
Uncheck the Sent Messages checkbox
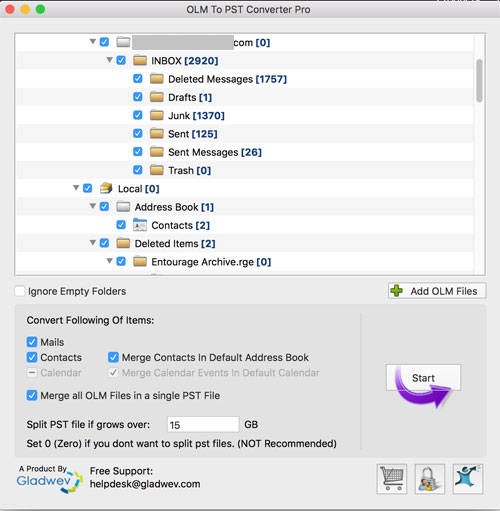click(138, 152)
